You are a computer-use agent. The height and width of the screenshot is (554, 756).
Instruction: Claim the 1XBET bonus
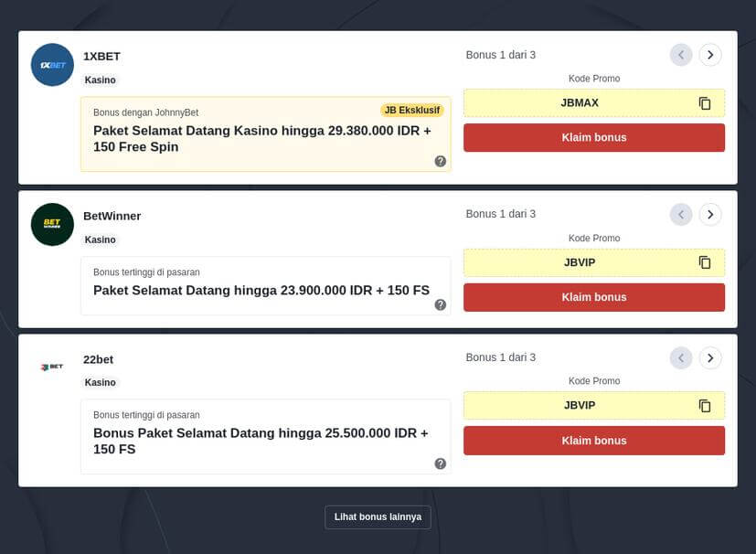(594, 138)
